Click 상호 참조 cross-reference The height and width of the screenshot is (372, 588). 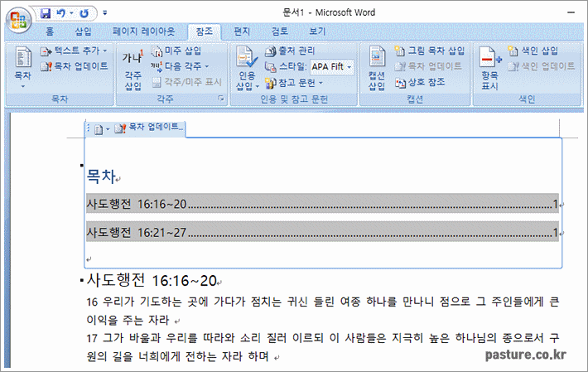pos(420,82)
